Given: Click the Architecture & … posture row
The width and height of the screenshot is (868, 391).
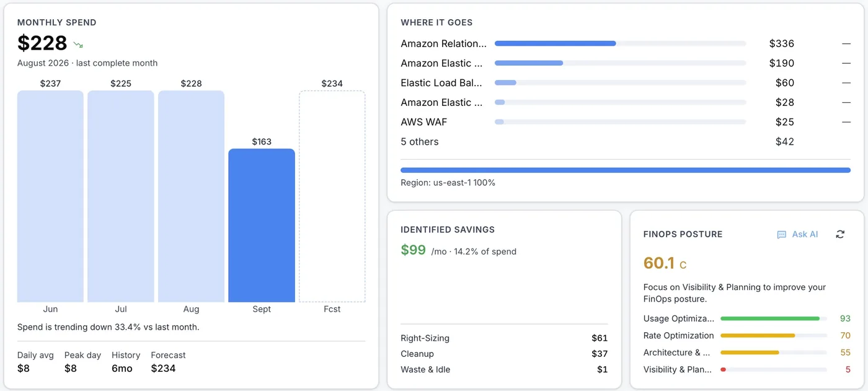Looking at the screenshot, I should click(x=747, y=353).
